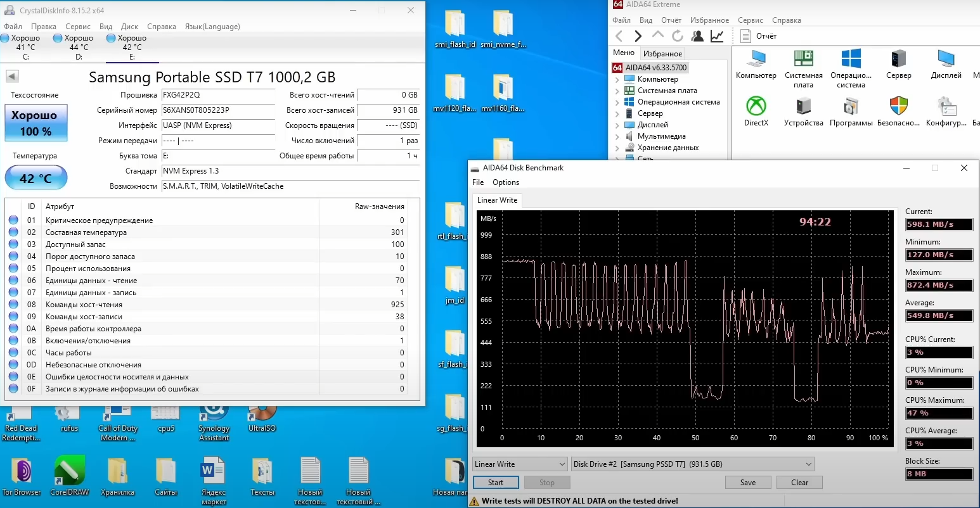Open CorelDRAW desktop icon
Image resolution: width=980 pixels, height=508 pixels.
click(70, 476)
